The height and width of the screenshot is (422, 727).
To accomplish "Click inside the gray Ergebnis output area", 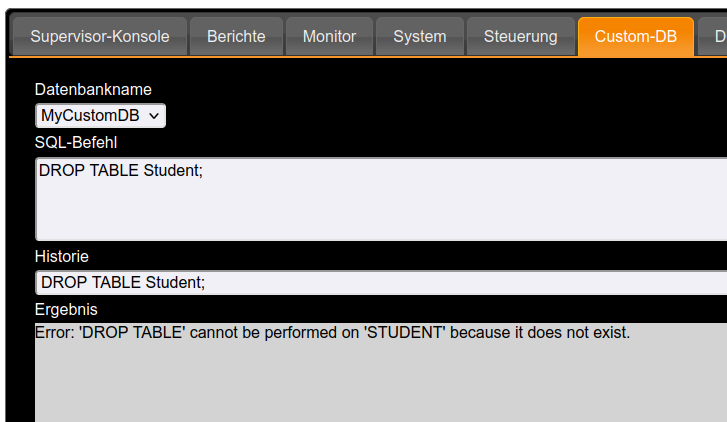I will coord(381,373).
